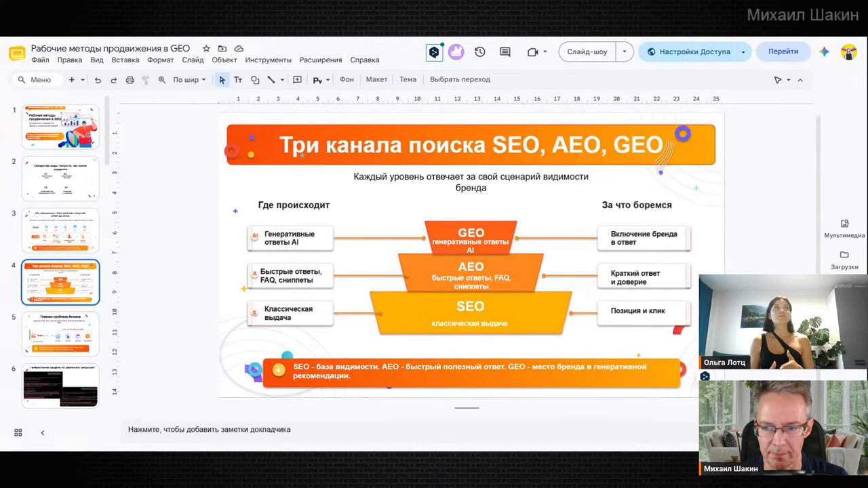868x488 pixels.
Task: Open the Вид menu
Action: [x=97, y=60]
